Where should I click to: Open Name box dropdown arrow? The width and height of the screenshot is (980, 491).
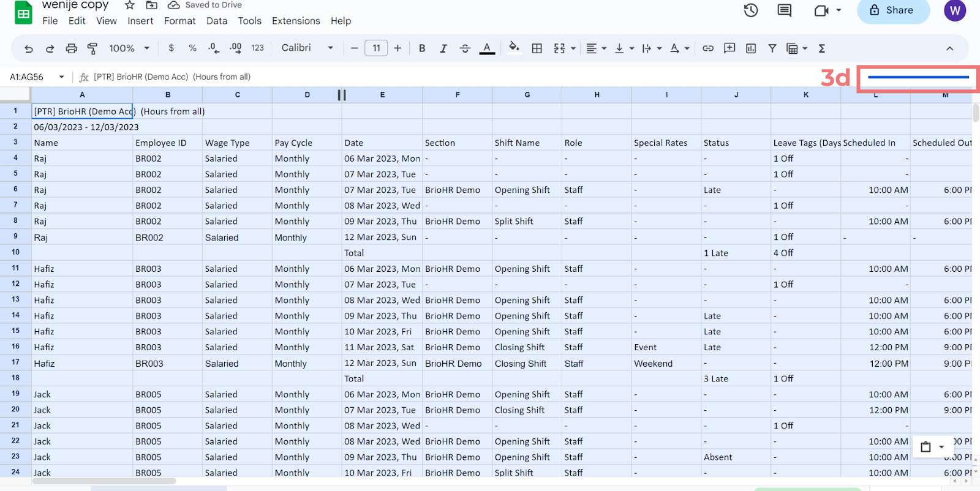tap(61, 77)
